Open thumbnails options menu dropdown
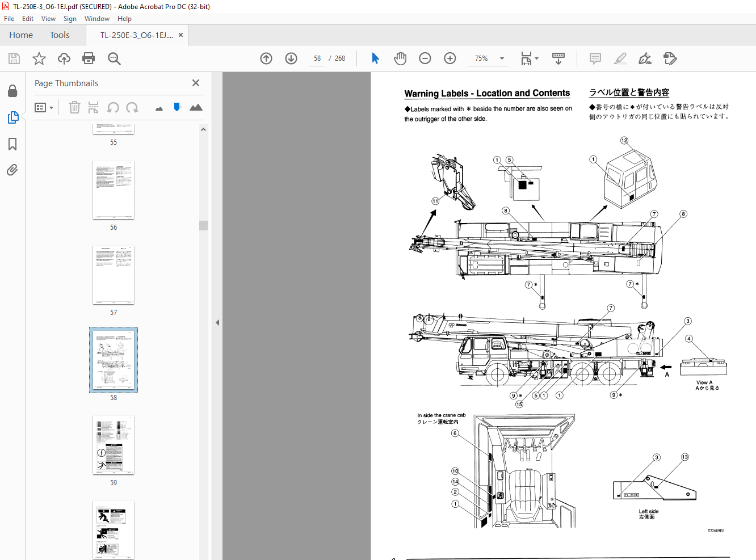The image size is (756, 560). tap(44, 107)
